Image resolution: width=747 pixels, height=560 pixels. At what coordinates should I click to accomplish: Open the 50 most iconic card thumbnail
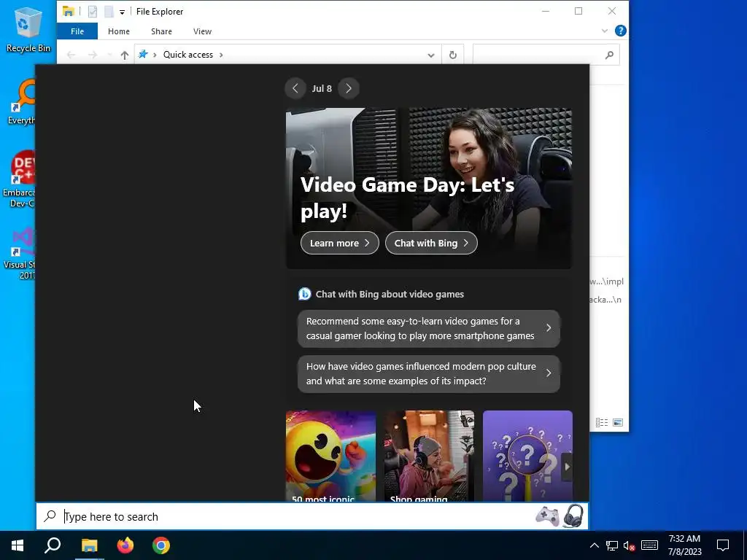pos(330,456)
